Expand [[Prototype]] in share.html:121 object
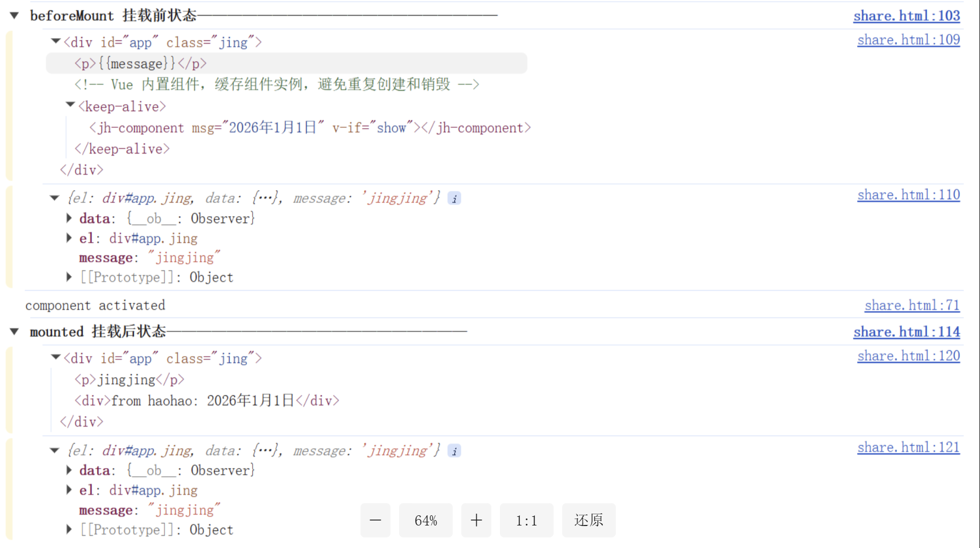Screen dimensions: 980x548 (69, 530)
